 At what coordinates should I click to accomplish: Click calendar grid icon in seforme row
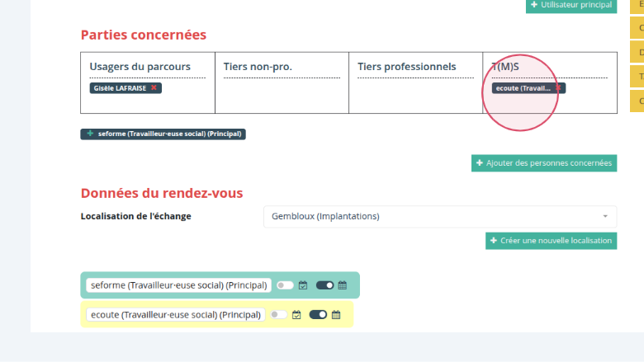pyautogui.click(x=343, y=285)
